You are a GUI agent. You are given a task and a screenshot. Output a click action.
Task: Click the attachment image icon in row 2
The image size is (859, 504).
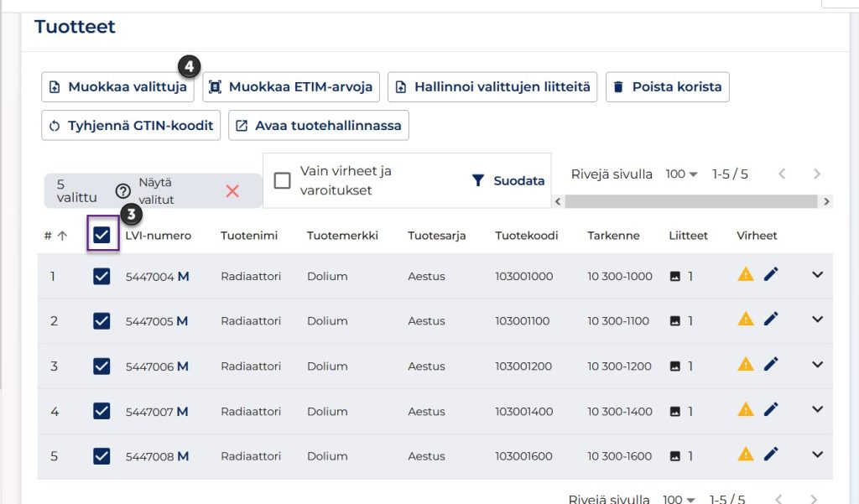click(674, 321)
